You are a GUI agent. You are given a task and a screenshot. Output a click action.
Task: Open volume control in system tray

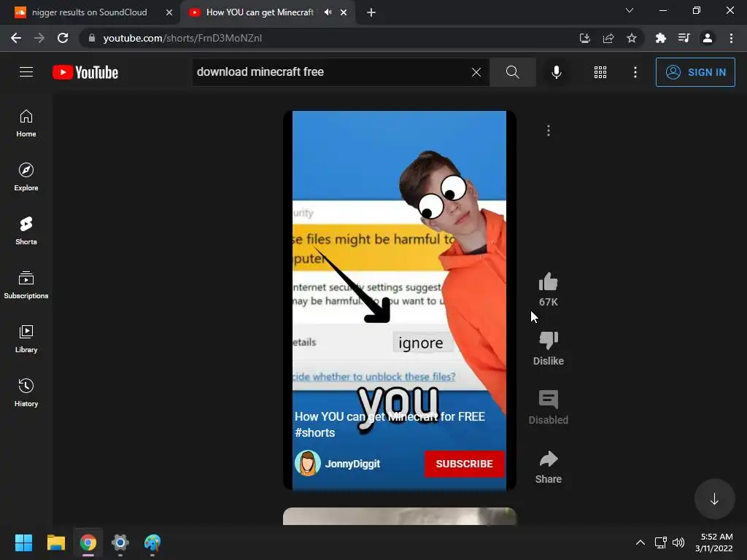678,542
